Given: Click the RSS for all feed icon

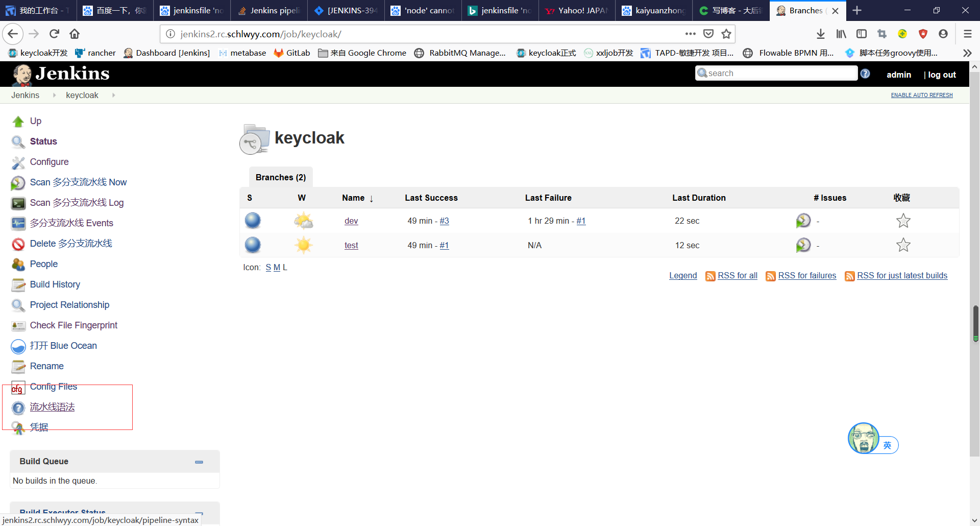Looking at the screenshot, I should click(x=710, y=276).
